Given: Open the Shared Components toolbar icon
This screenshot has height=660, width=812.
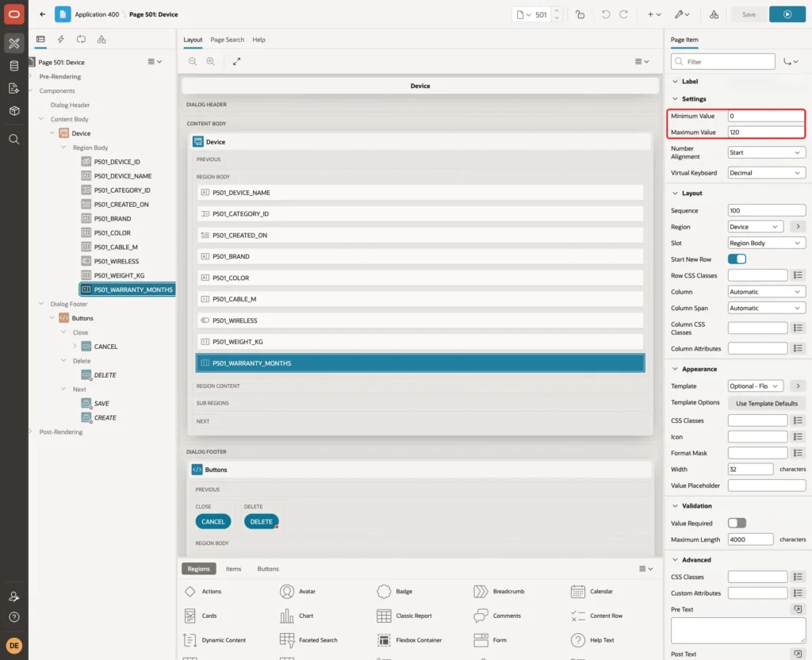Looking at the screenshot, I should pyautogui.click(x=714, y=14).
